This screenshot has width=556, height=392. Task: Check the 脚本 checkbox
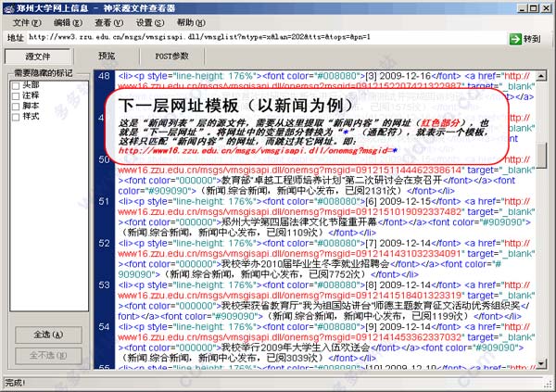(x=16, y=107)
